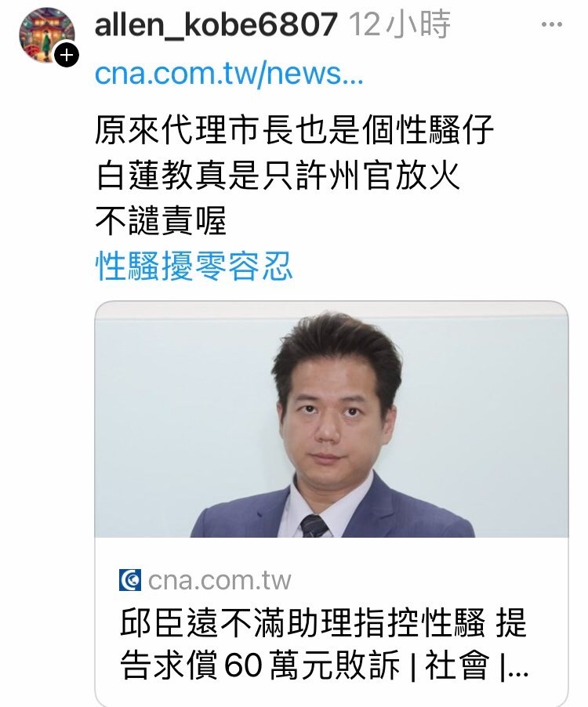Click headline line 告求償60萬元敗訴

click(x=260, y=664)
